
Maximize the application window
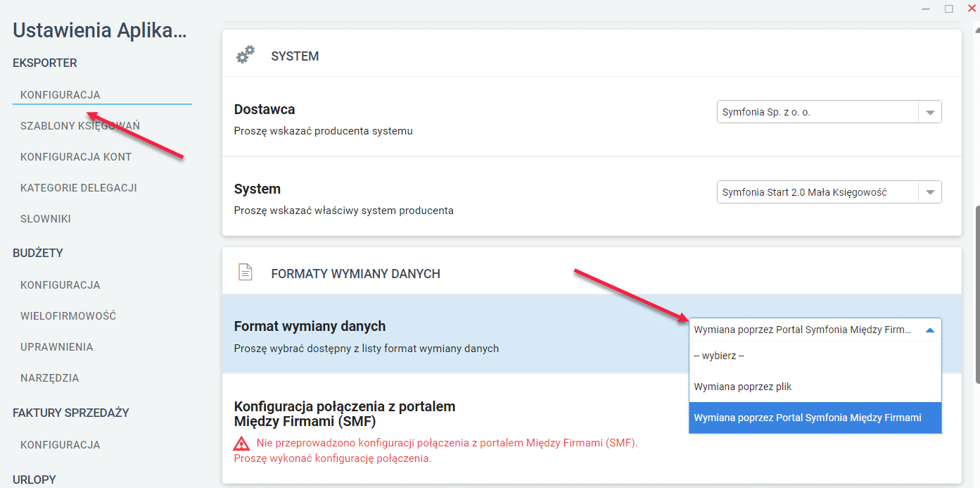pos(948,8)
